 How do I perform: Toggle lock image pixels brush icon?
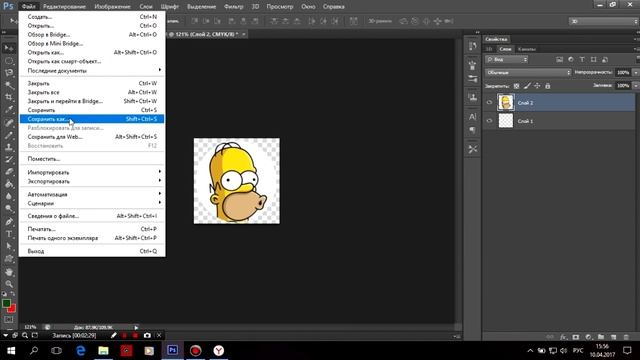click(527, 86)
